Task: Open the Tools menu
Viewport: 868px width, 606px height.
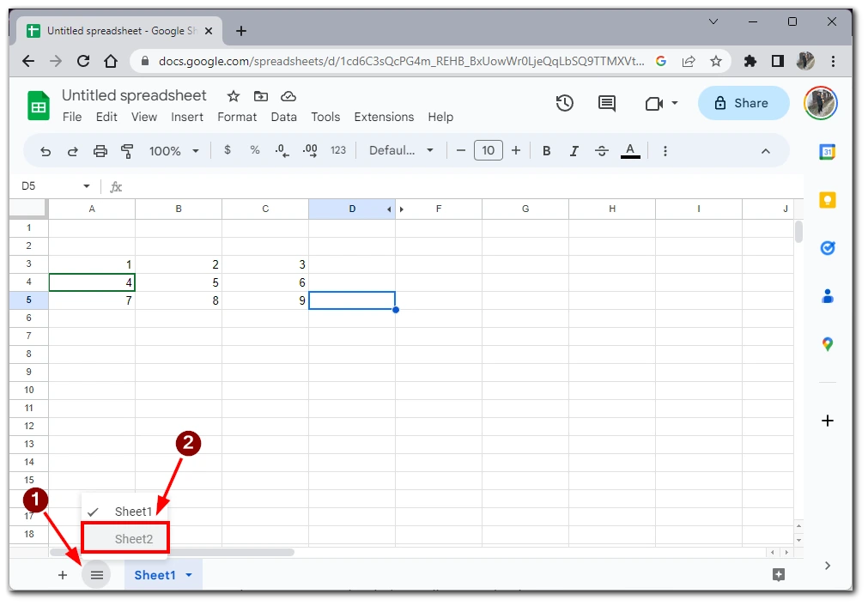Action: coord(325,117)
